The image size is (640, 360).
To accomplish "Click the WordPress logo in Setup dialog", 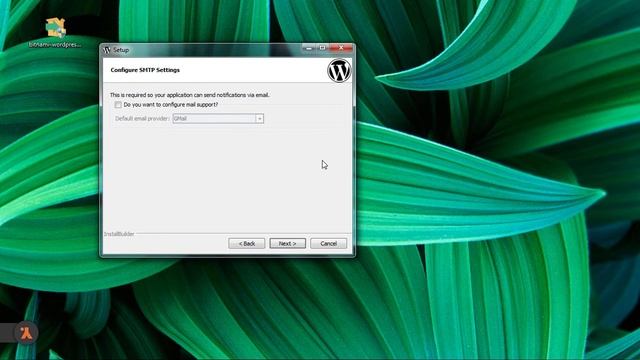I will pos(339,70).
